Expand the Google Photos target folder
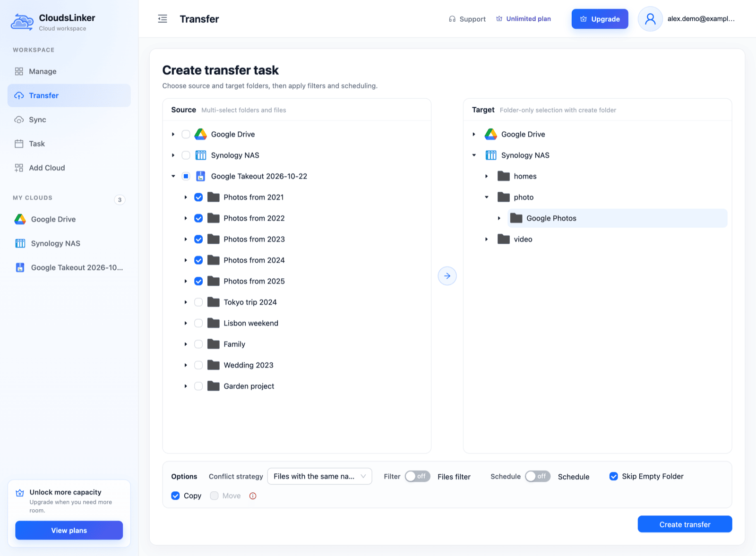 (499, 218)
